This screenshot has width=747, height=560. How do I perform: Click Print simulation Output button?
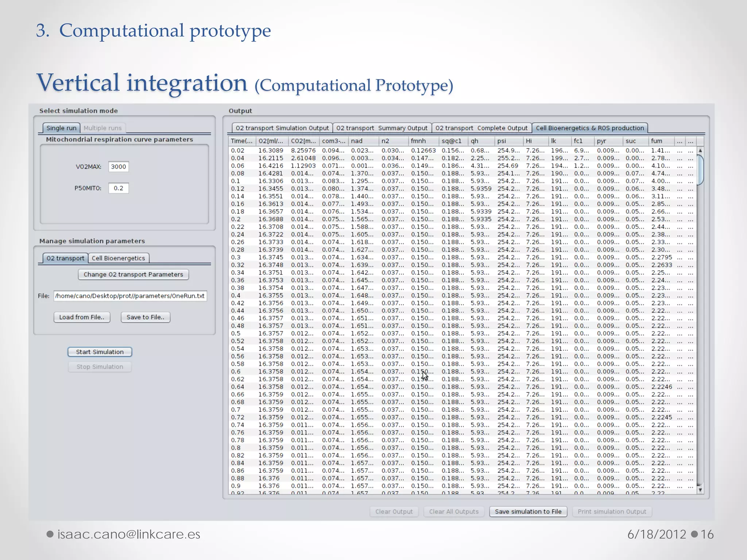612,512
